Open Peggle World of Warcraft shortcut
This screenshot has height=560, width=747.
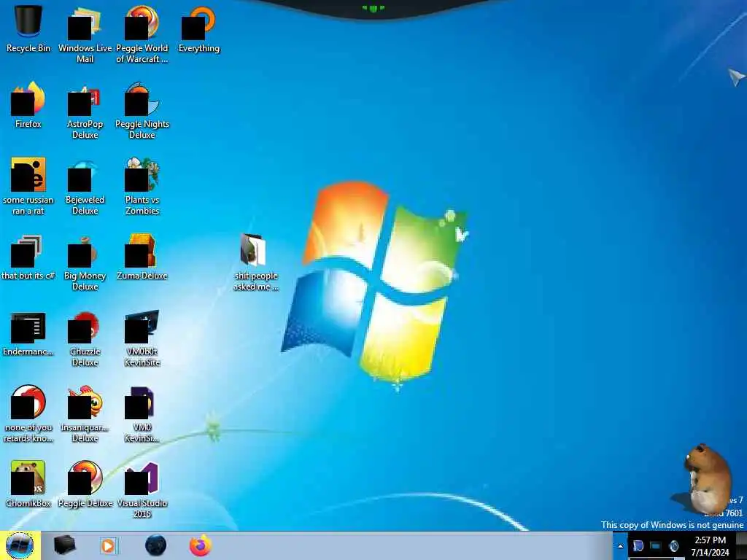142,34
